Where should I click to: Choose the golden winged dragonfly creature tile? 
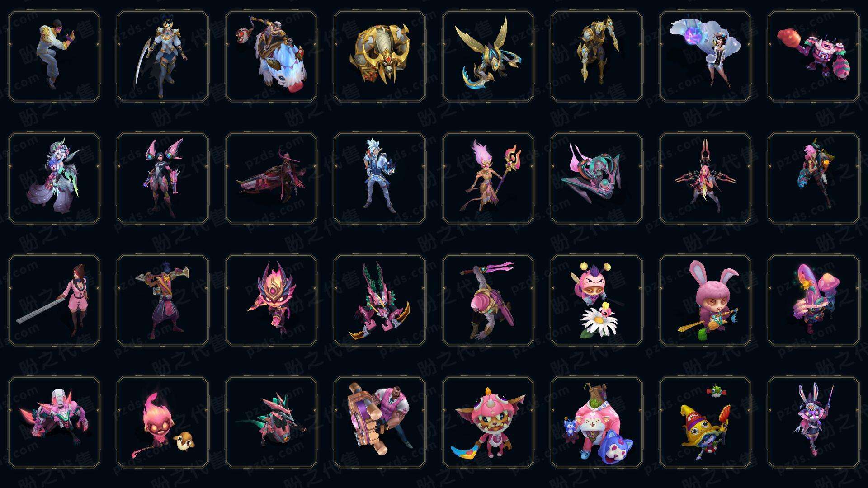pyautogui.click(x=488, y=56)
